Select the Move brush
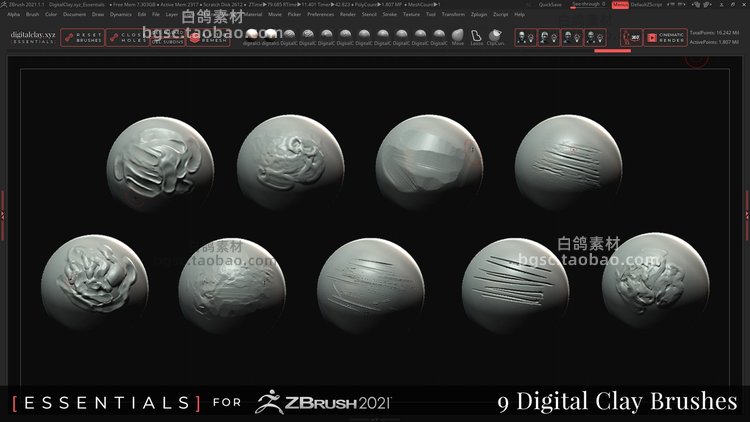This screenshot has height=422, width=750. (x=458, y=37)
